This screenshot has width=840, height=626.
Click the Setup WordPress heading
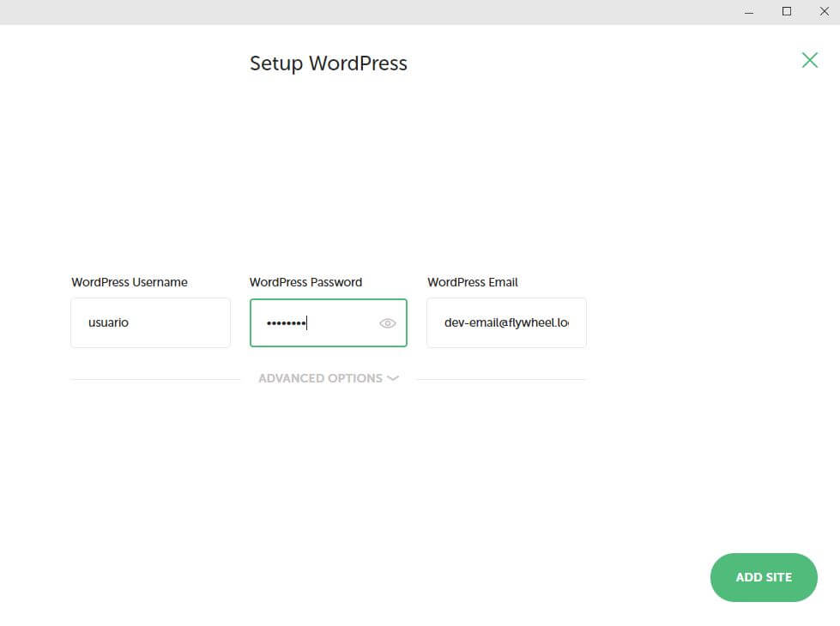point(329,63)
